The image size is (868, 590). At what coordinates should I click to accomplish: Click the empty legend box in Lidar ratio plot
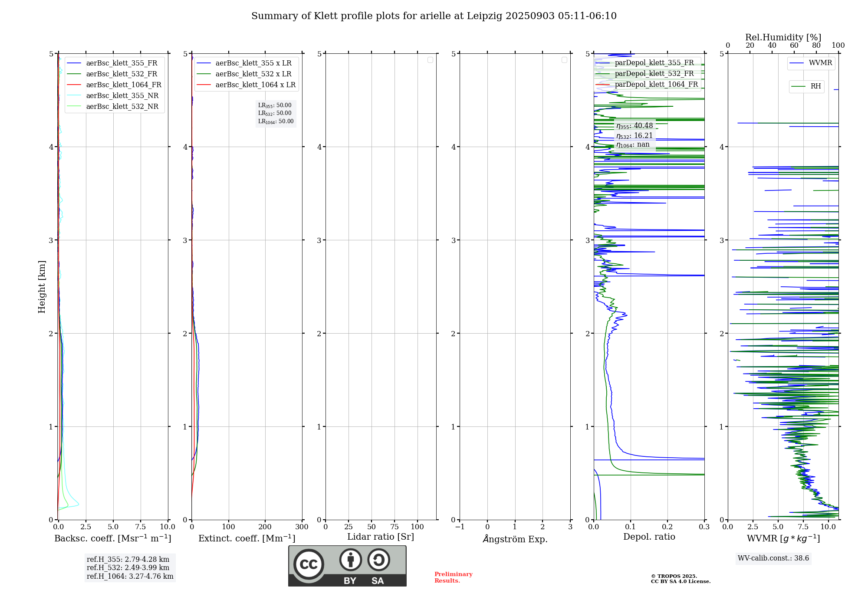430,60
